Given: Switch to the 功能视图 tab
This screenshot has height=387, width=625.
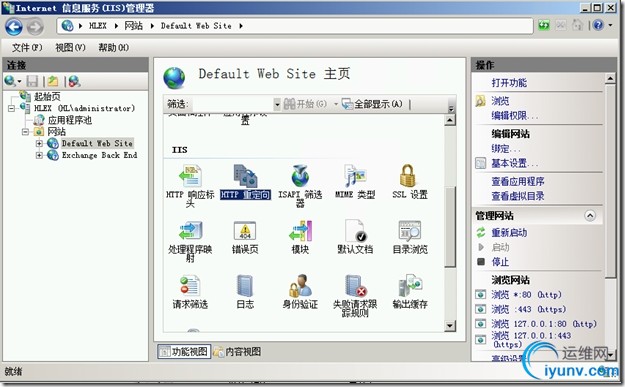Looking at the screenshot, I should click(184, 352).
